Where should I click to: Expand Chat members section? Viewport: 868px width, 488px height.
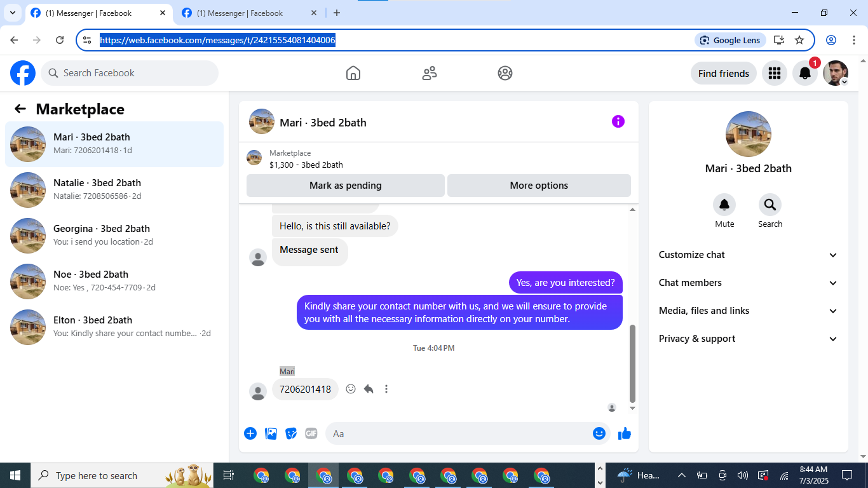[x=749, y=283]
